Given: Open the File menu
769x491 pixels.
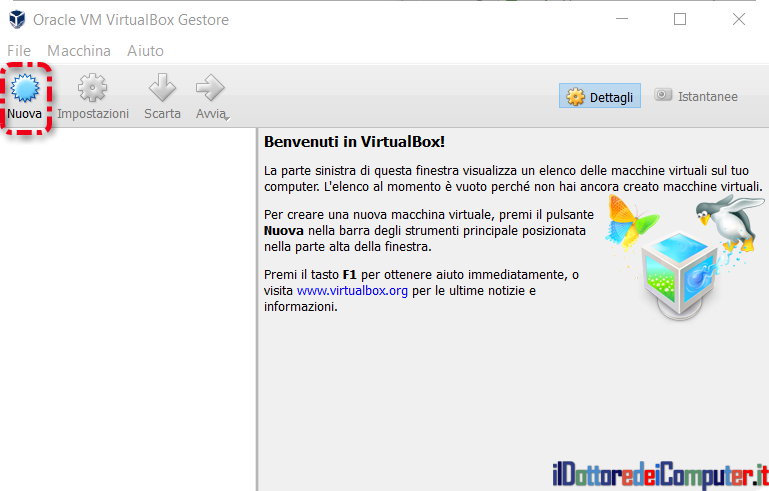Looking at the screenshot, I should point(19,51).
